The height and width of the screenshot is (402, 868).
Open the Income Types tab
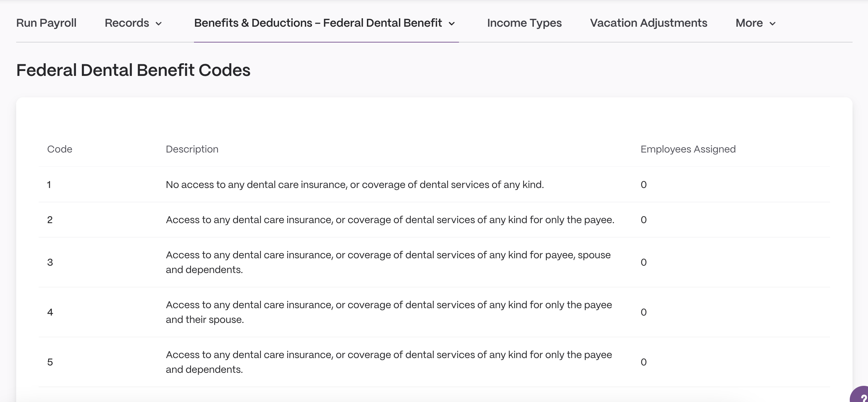(524, 23)
